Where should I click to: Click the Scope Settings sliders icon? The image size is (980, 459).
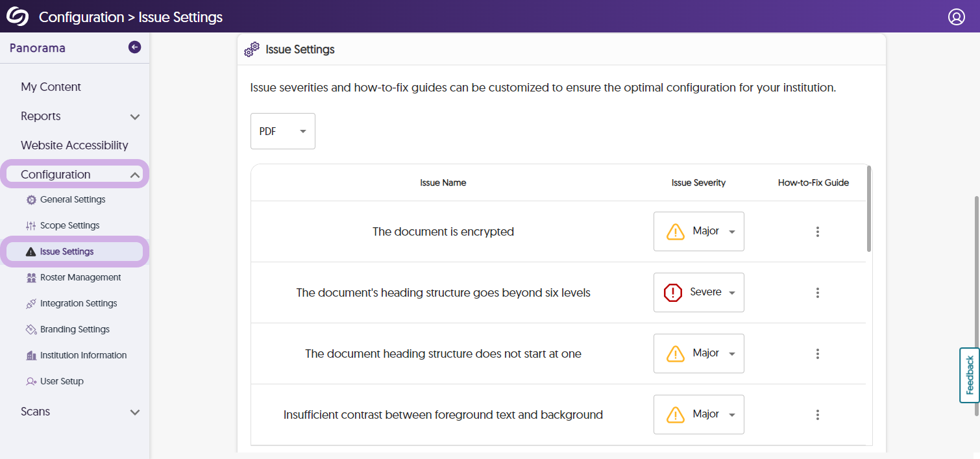(x=31, y=226)
